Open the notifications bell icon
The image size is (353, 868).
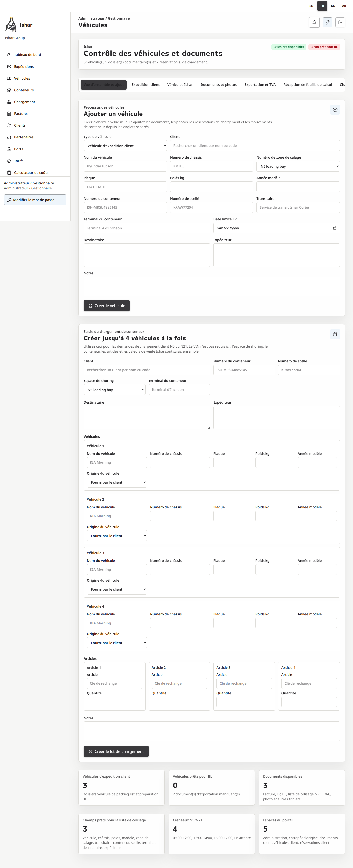point(314,22)
